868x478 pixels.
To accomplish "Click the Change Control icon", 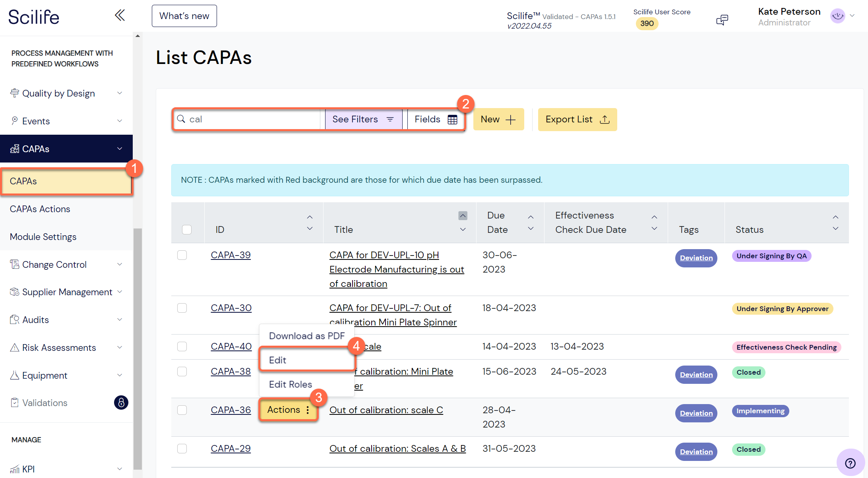I will click(x=15, y=264).
